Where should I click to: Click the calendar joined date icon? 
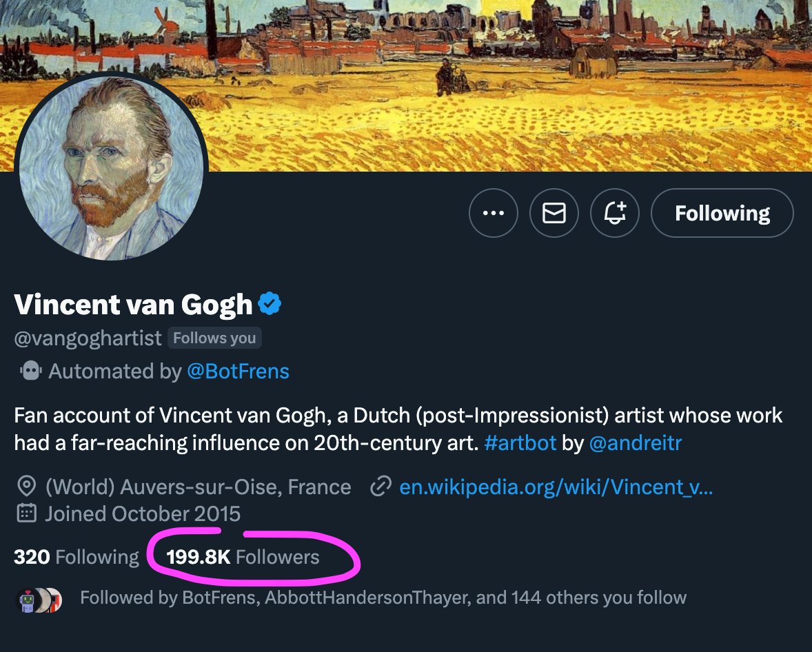click(26, 513)
